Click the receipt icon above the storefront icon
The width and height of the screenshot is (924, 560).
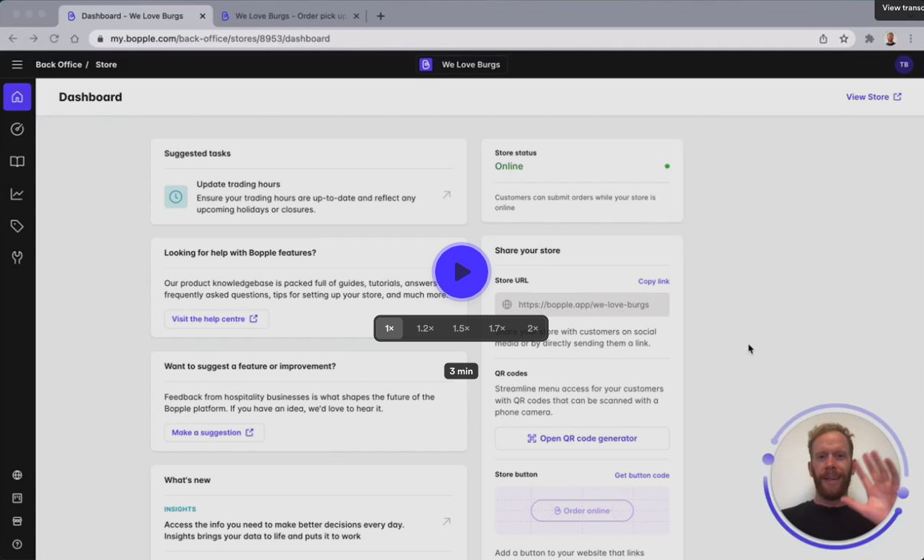pyautogui.click(x=17, y=498)
